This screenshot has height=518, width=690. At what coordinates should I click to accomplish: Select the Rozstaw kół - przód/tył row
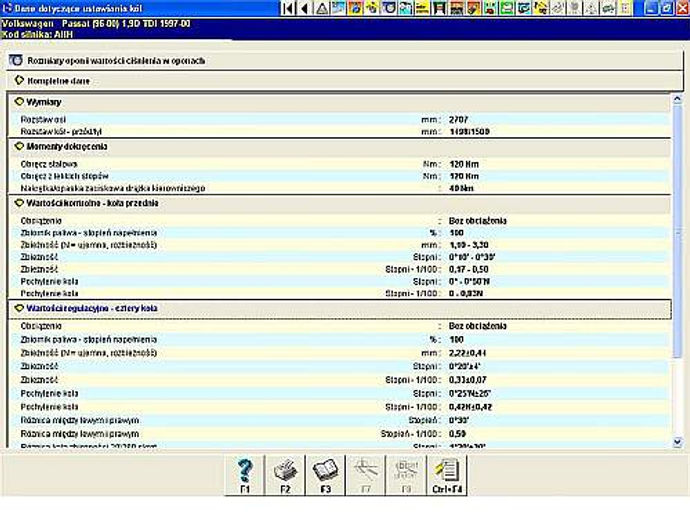coord(339,132)
